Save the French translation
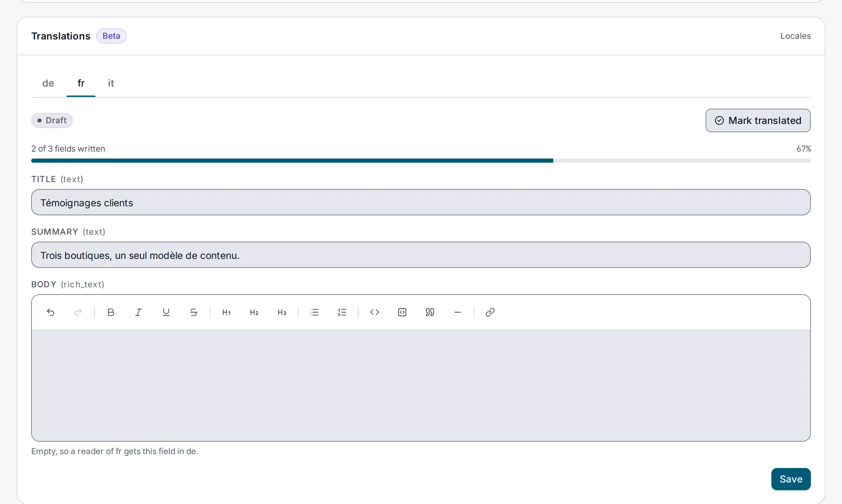The image size is (842, 504). click(x=791, y=479)
